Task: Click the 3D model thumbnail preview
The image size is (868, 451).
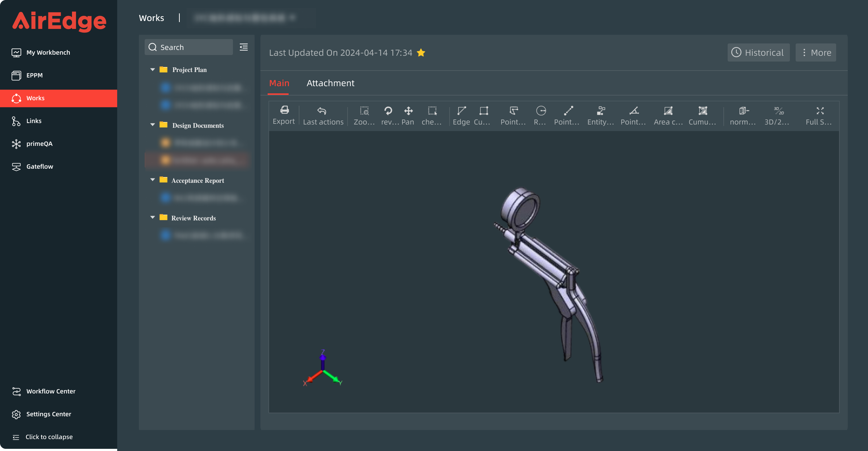Action: tap(554, 271)
